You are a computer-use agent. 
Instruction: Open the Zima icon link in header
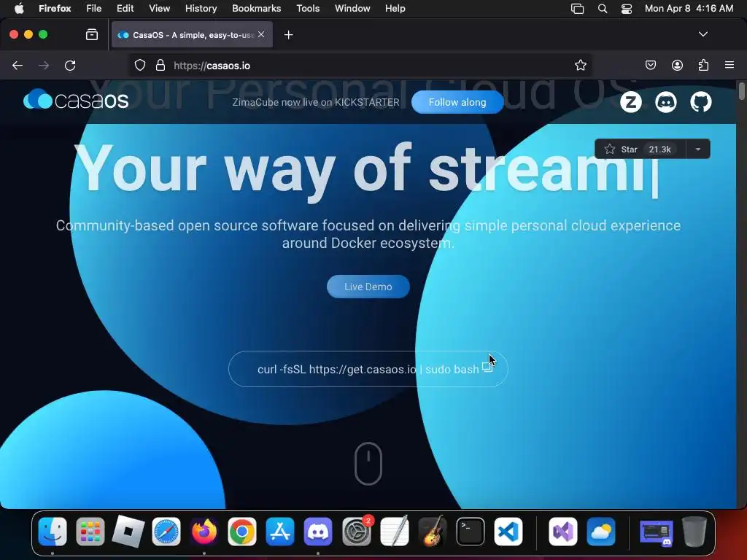(631, 102)
